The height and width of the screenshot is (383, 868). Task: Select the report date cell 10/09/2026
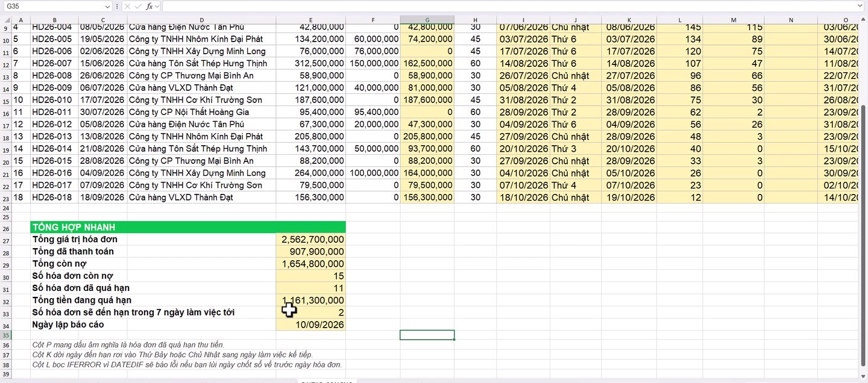click(x=311, y=325)
